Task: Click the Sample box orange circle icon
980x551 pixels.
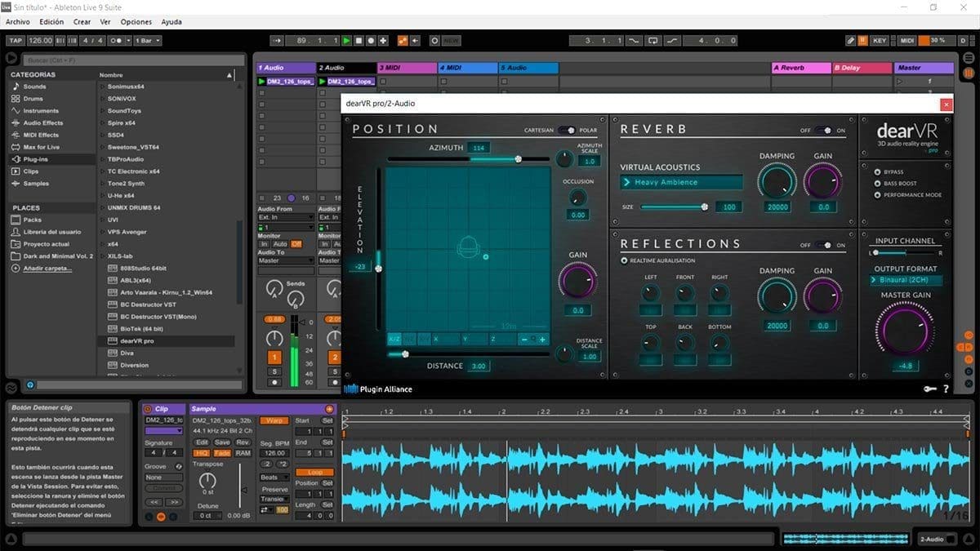Action: (x=329, y=409)
